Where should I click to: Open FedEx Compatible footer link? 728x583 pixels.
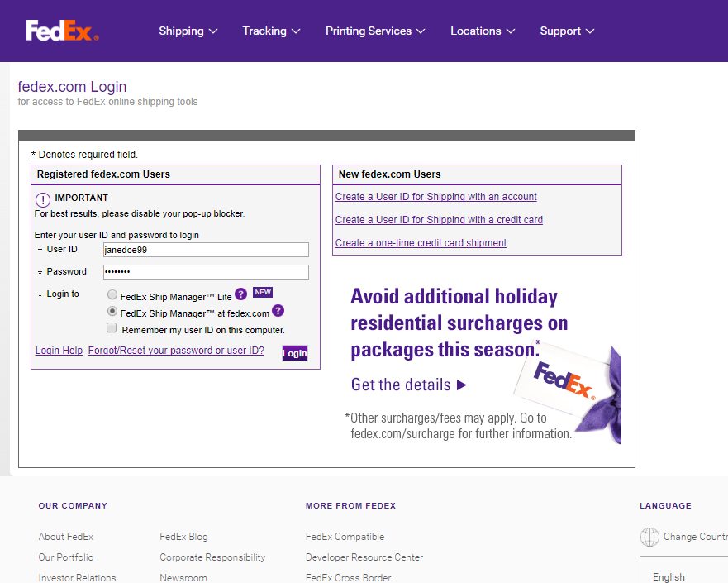tap(345, 537)
